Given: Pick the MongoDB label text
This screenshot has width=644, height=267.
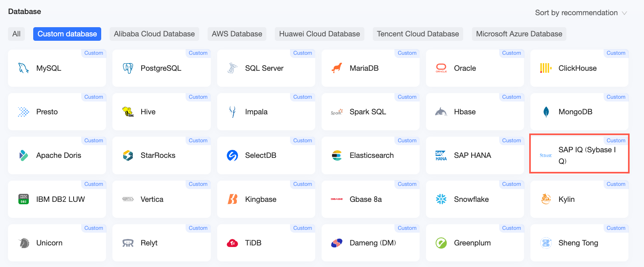Looking at the screenshot, I should pyautogui.click(x=575, y=112).
